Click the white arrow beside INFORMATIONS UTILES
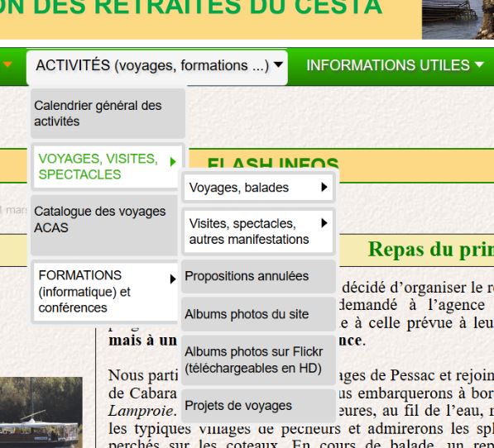The height and width of the screenshot is (448, 494). (479, 64)
